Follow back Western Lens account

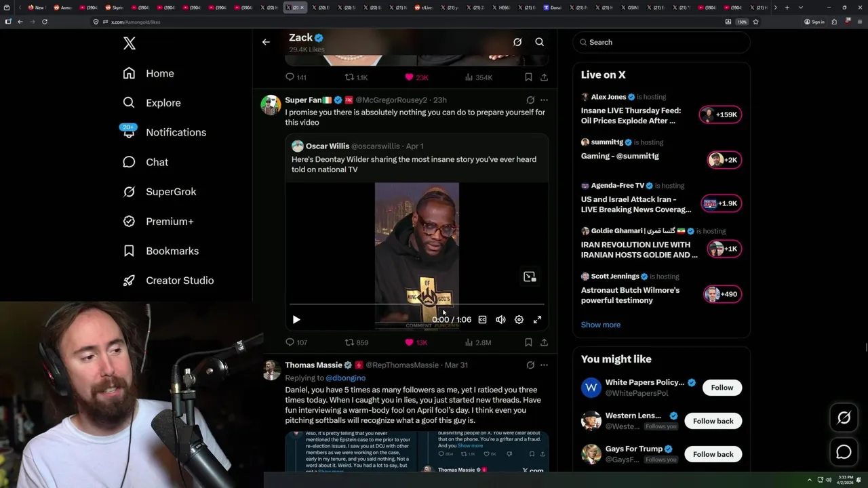(713, 421)
